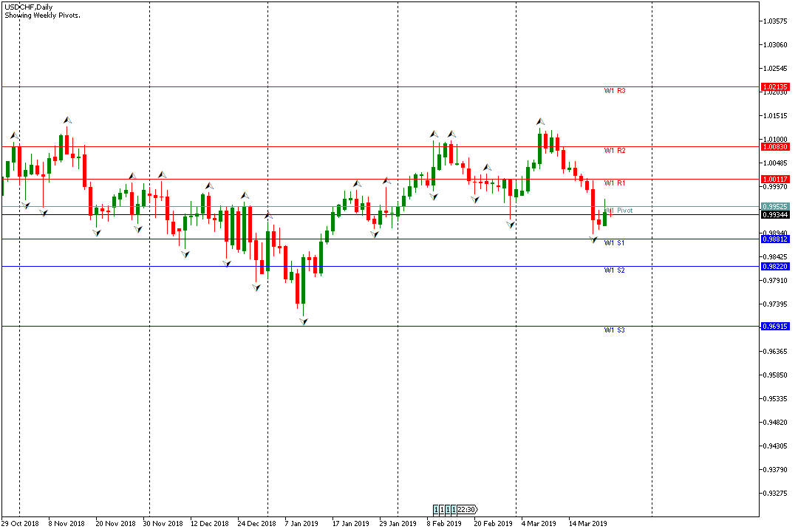
Task: Click the blue 0.98220 price tag
Action: tap(775, 266)
